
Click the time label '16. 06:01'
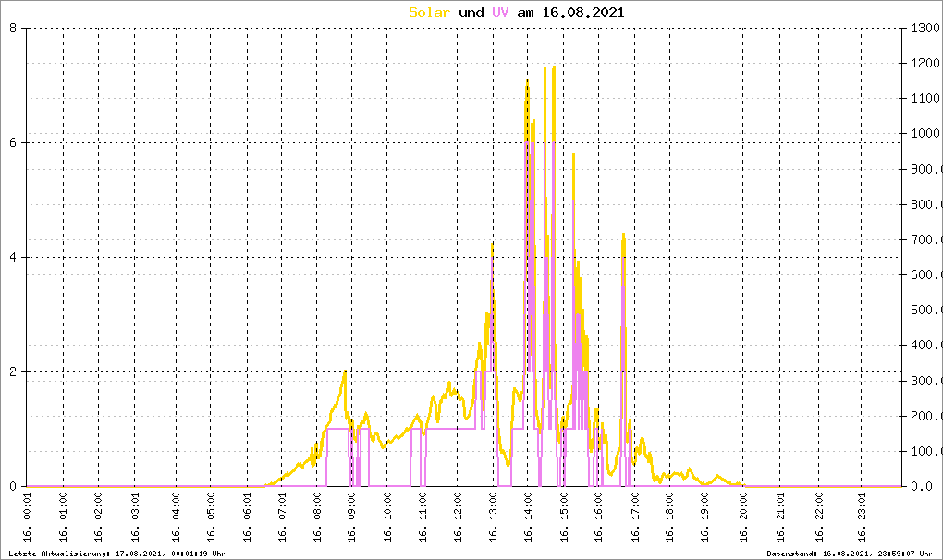point(247,517)
